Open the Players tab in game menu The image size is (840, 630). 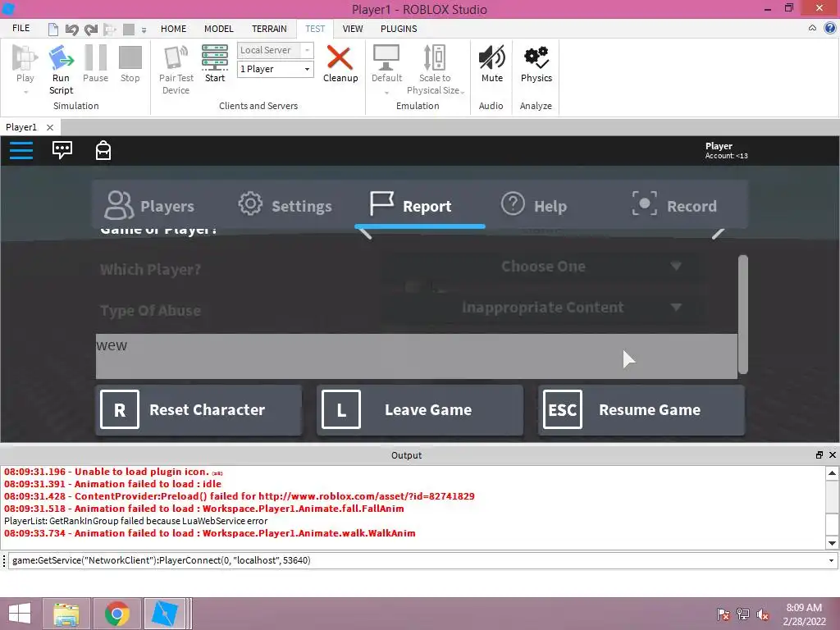tap(149, 206)
